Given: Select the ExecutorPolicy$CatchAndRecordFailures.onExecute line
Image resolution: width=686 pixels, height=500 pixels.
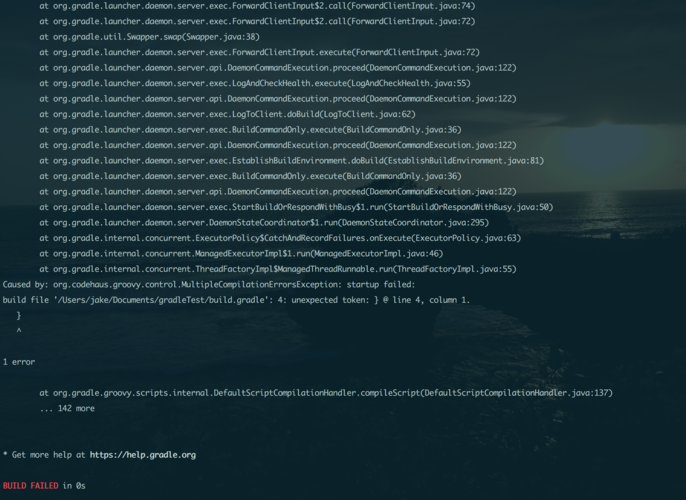Looking at the screenshot, I should pyautogui.click(x=280, y=238).
